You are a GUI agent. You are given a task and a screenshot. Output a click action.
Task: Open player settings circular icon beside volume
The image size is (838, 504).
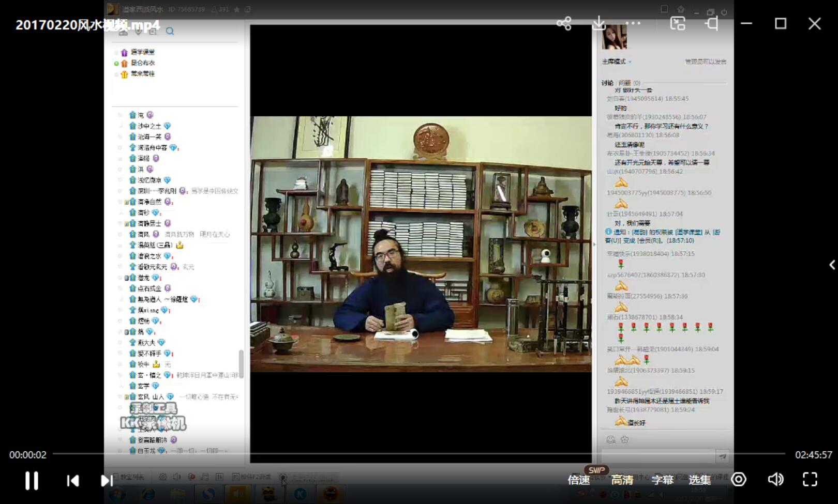(x=739, y=480)
